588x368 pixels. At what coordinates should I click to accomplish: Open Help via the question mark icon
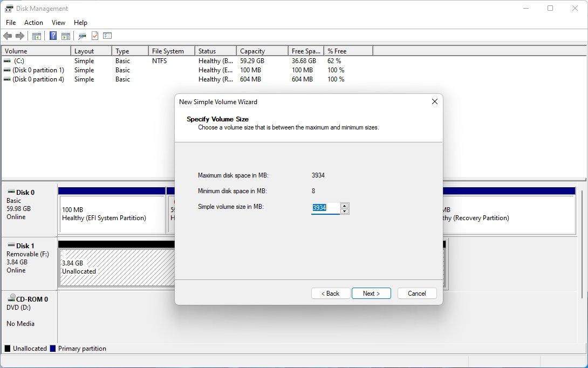[x=53, y=36]
